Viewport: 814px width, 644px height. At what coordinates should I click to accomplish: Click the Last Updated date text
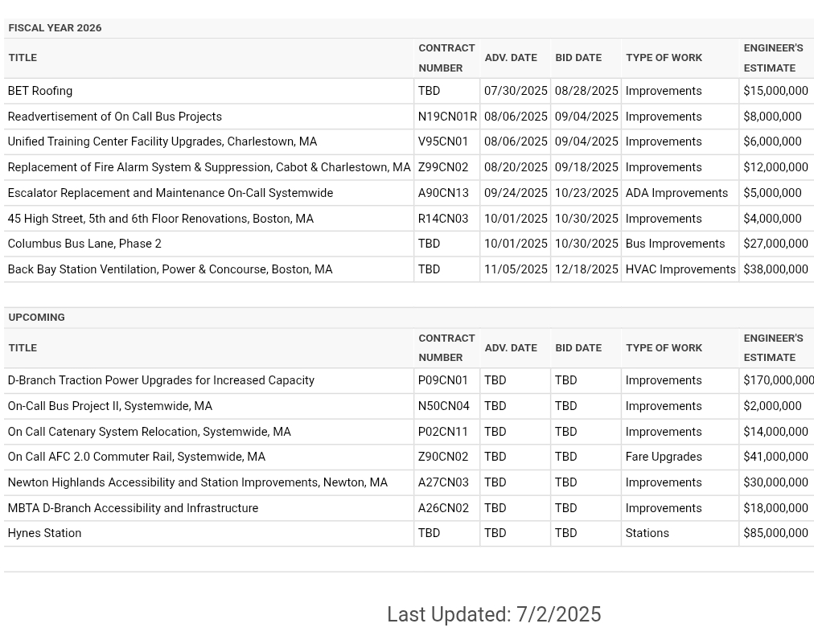pos(494,614)
